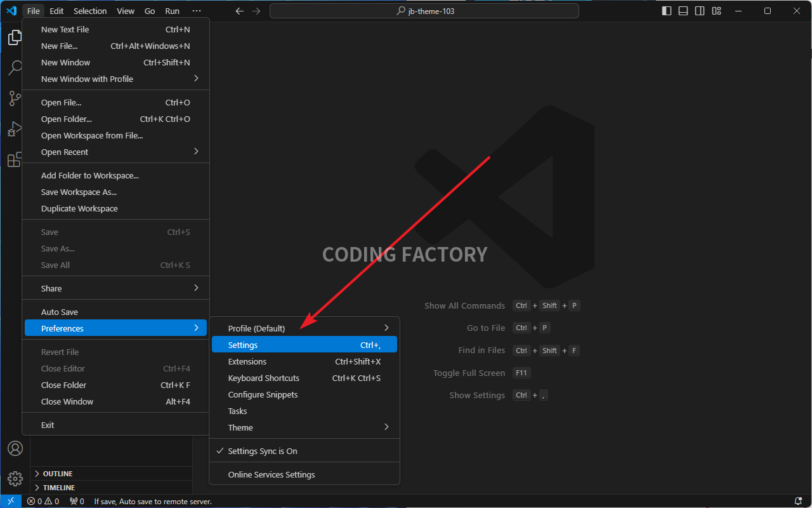Open the Run menu

tap(172, 11)
